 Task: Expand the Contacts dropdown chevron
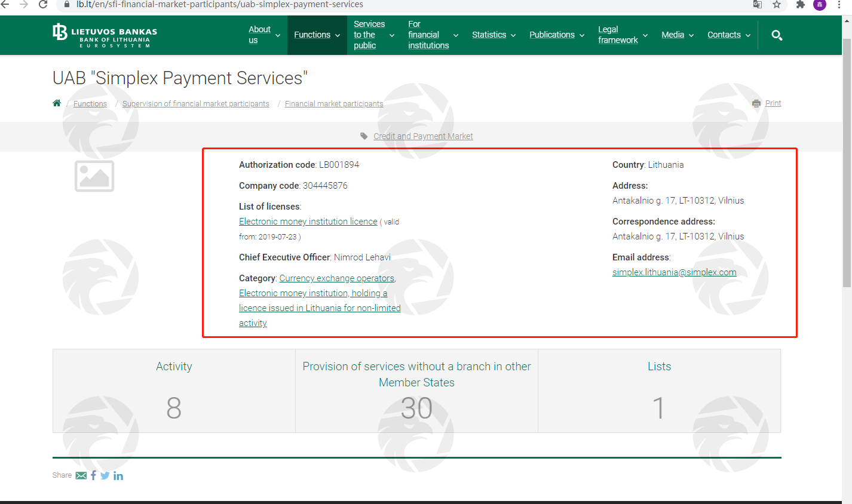(x=748, y=35)
